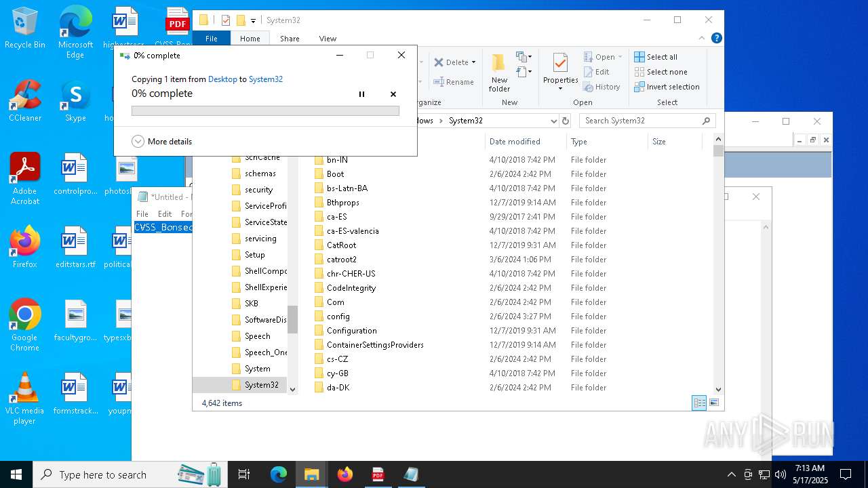Click the Delete button in ribbon
Image resolution: width=868 pixels, height=488 pixels.
pos(451,62)
